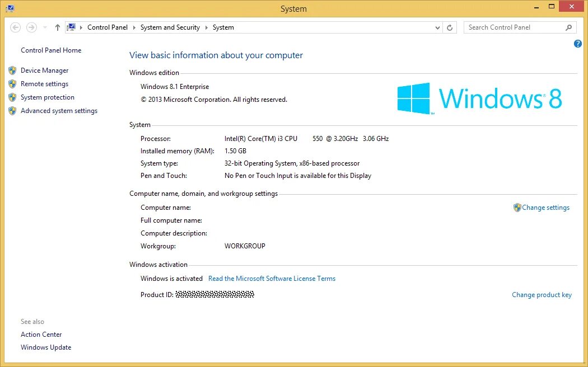Open Advanced system settings
The height and width of the screenshot is (367, 588).
coord(59,111)
